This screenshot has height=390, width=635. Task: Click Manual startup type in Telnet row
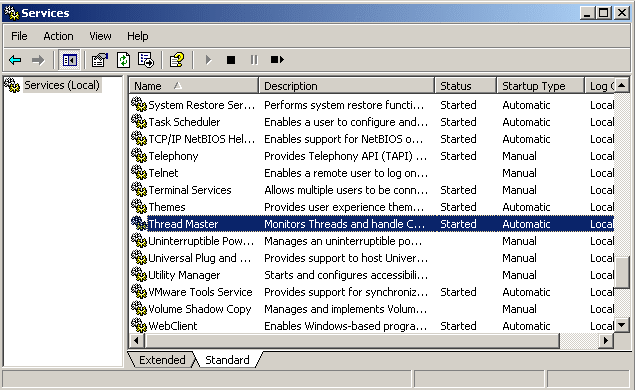click(519, 173)
